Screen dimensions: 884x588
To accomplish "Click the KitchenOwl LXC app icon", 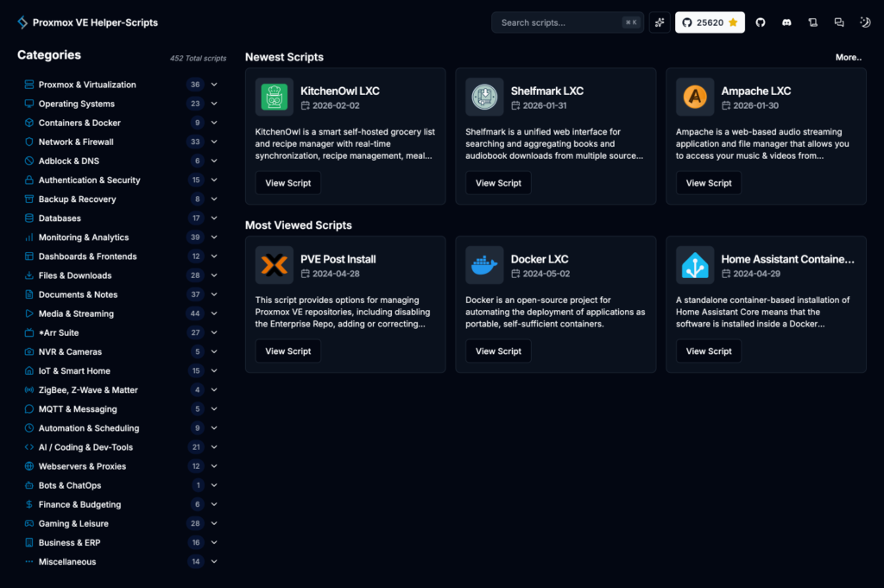I will [x=274, y=97].
